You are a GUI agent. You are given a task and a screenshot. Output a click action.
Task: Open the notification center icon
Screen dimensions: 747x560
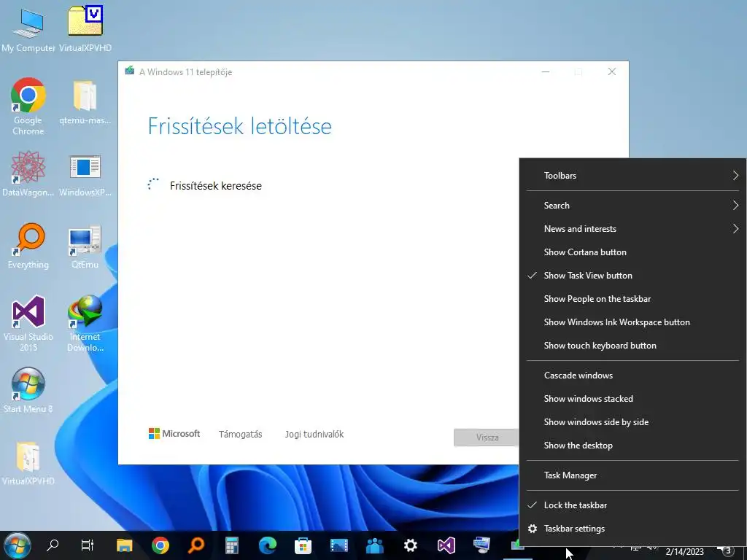726,551
